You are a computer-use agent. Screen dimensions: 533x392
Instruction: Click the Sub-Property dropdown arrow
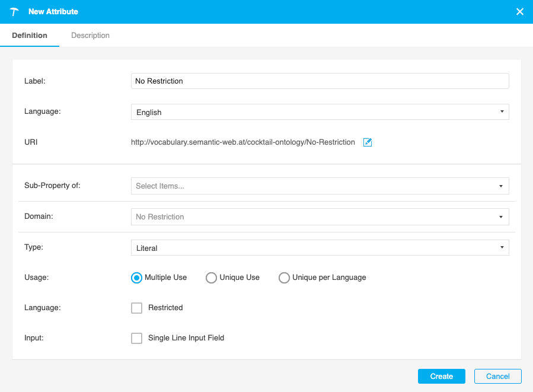tap(502, 186)
